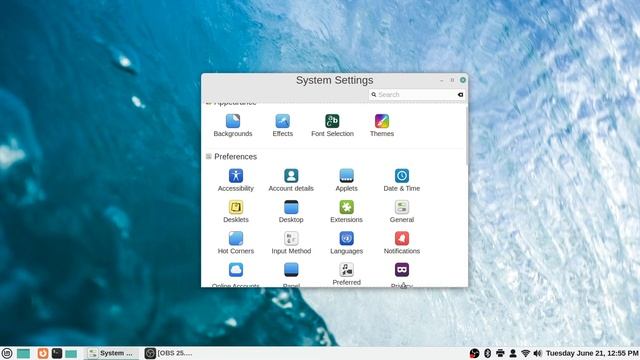The image size is (640, 360).
Task: Open Accessibility preferences
Action: point(236,180)
